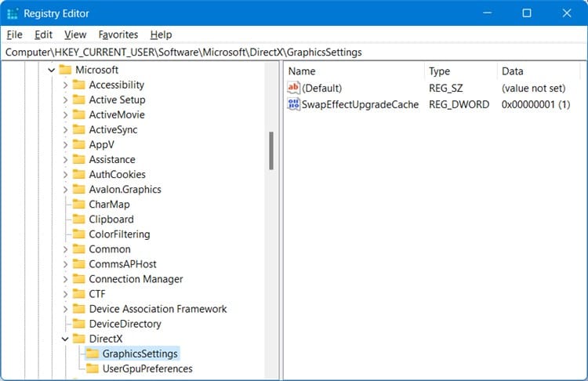The image size is (588, 381).
Task: Select the CTF key label
Action: click(x=97, y=294)
